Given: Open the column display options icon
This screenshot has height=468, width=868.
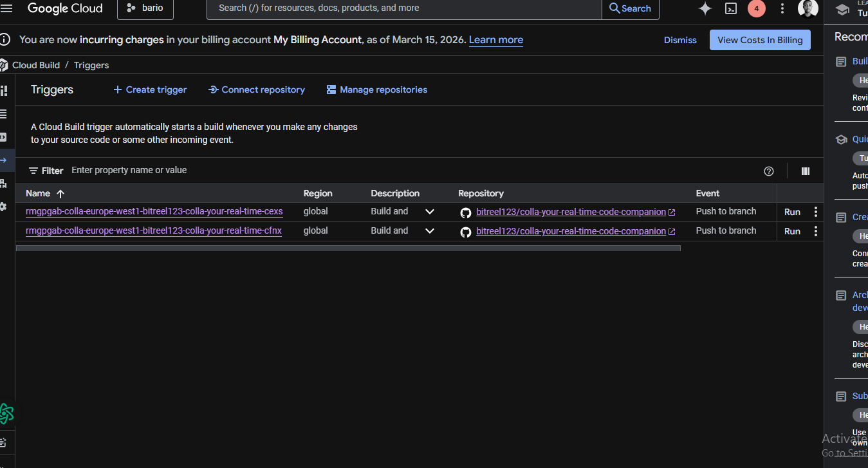Looking at the screenshot, I should 806,171.
